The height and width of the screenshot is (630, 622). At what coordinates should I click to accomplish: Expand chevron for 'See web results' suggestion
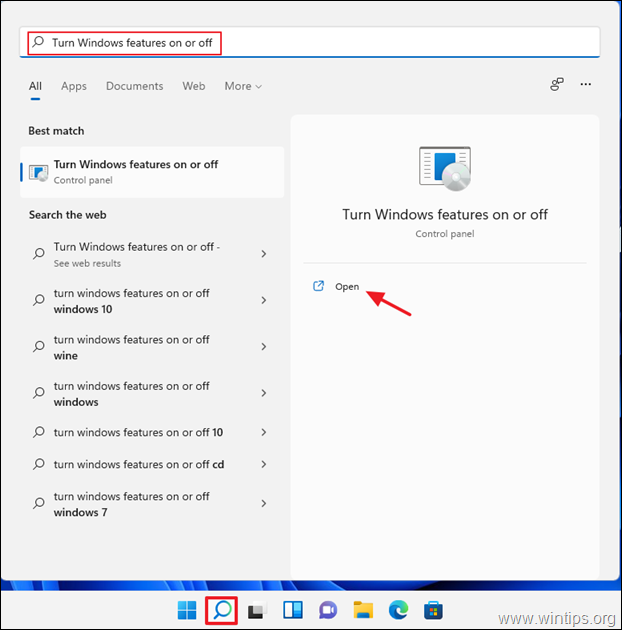(264, 254)
